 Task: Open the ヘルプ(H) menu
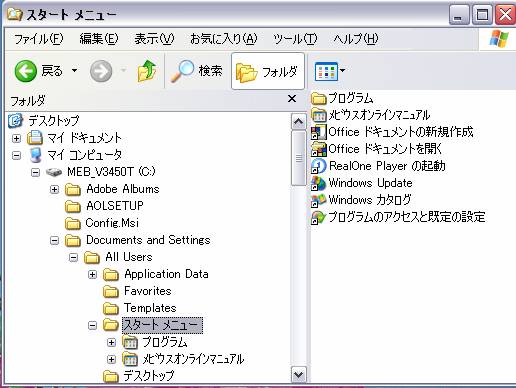click(x=356, y=39)
